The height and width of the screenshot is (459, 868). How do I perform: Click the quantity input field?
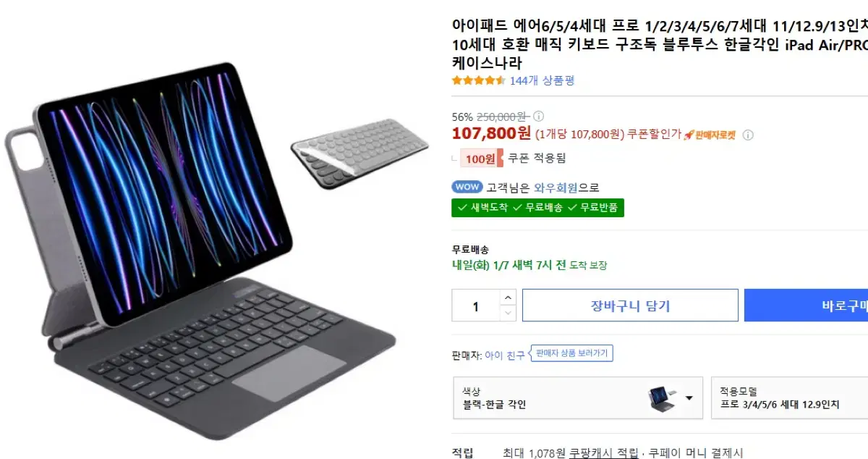(x=475, y=306)
